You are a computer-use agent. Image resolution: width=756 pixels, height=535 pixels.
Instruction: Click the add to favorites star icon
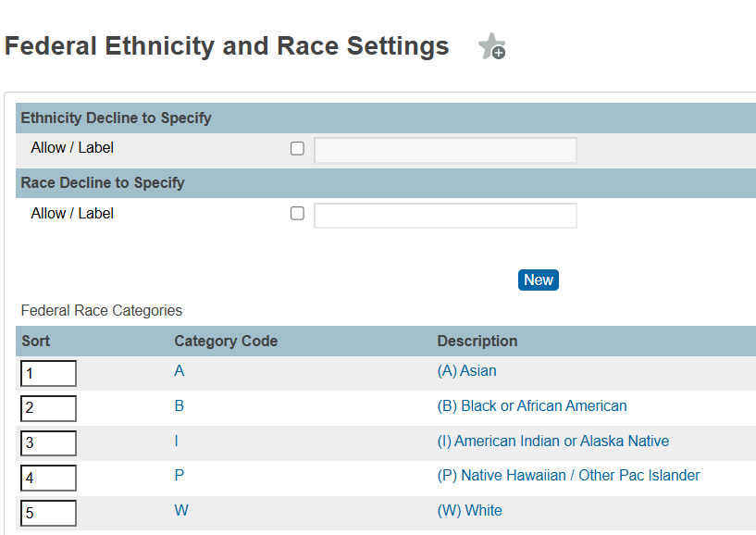(491, 47)
